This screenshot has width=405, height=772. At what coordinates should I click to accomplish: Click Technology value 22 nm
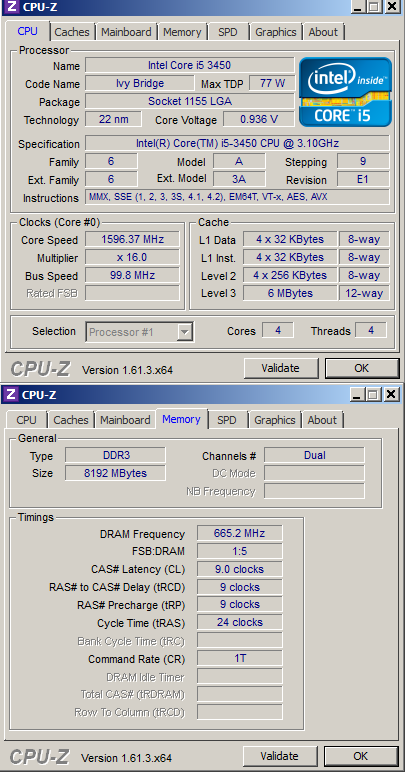pos(113,119)
